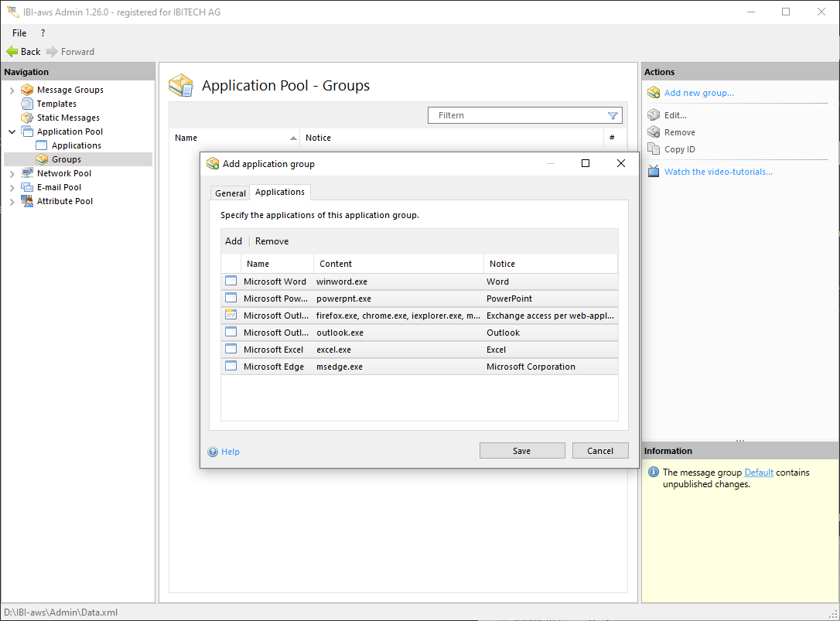Screen dimensions: 840x621
Task: Select Applications in the navigation tree
Action: tap(76, 145)
